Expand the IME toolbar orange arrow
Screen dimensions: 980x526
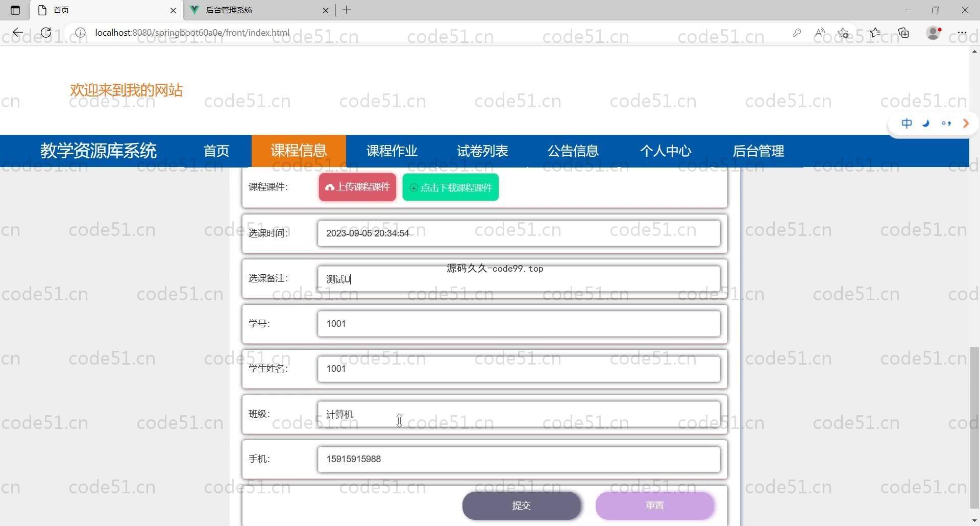pos(966,123)
